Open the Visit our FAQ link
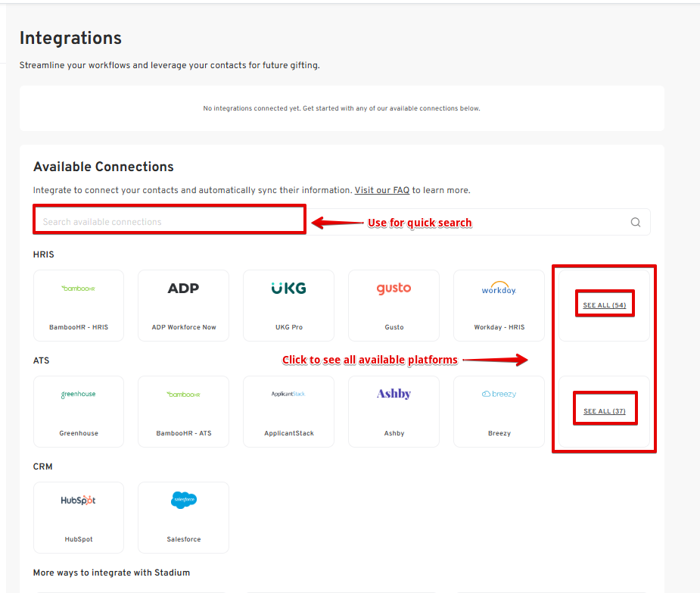The height and width of the screenshot is (593, 700). coord(381,190)
